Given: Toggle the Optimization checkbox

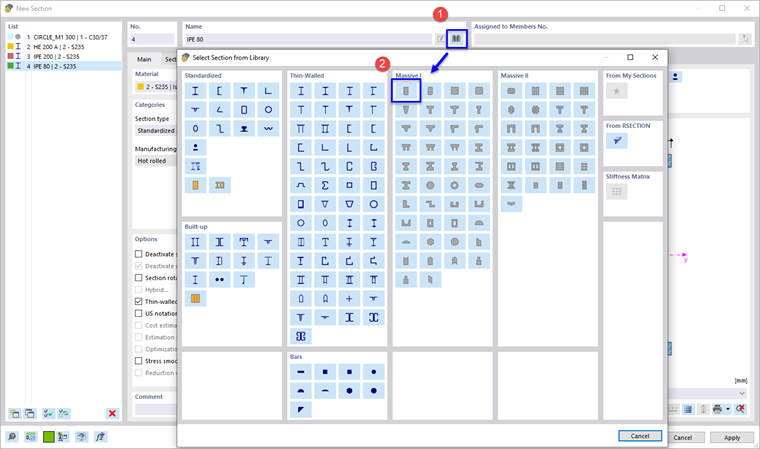Looking at the screenshot, I should (x=139, y=349).
